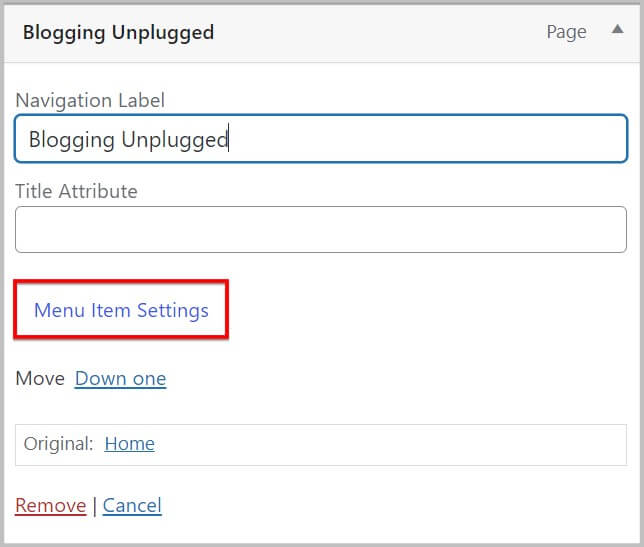Click the Blogging Unplugged header title
Viewport: 644px width, 547px height.
coord(118,32)
